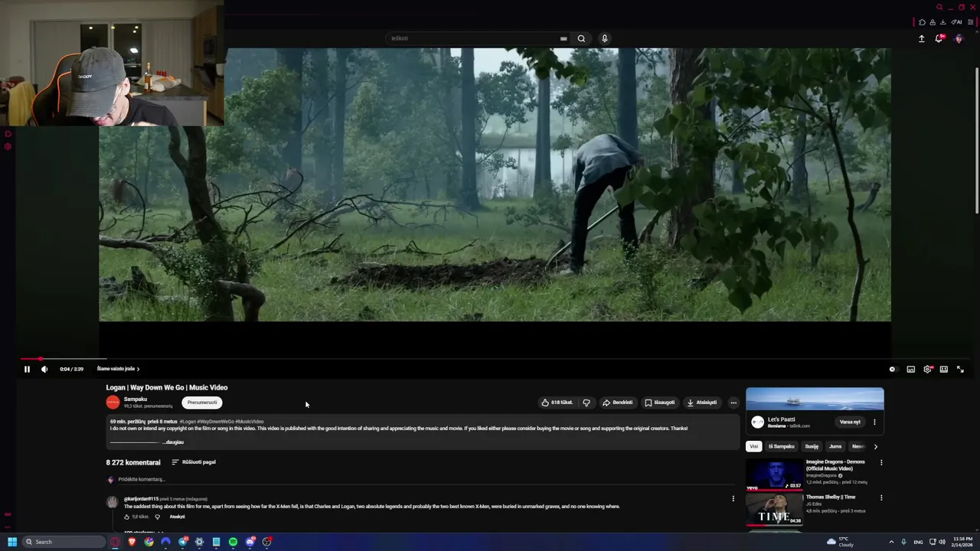Open 'Thomas Shelby || Time' video title
The width and height of the screenshot is (980, 551).
coord(831,497)
